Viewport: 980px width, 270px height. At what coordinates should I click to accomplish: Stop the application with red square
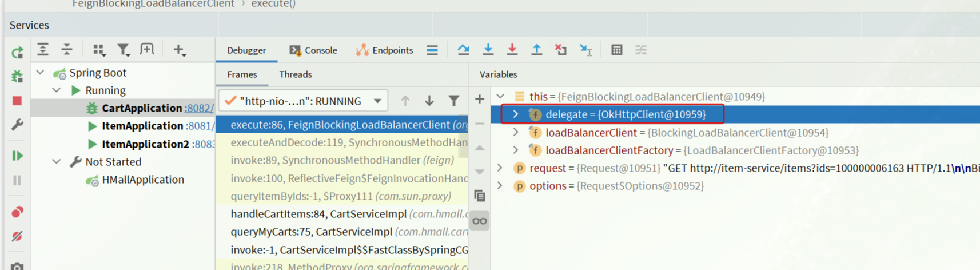coord(17,101)
